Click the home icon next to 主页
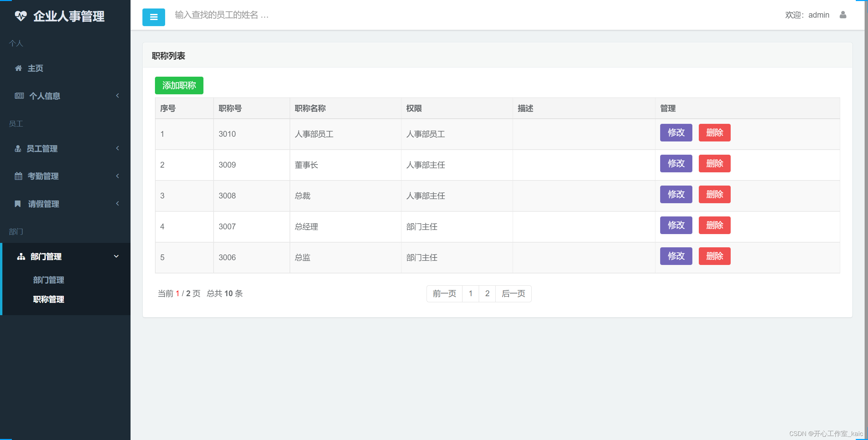The image size is (868, 440). click(18, 68)
